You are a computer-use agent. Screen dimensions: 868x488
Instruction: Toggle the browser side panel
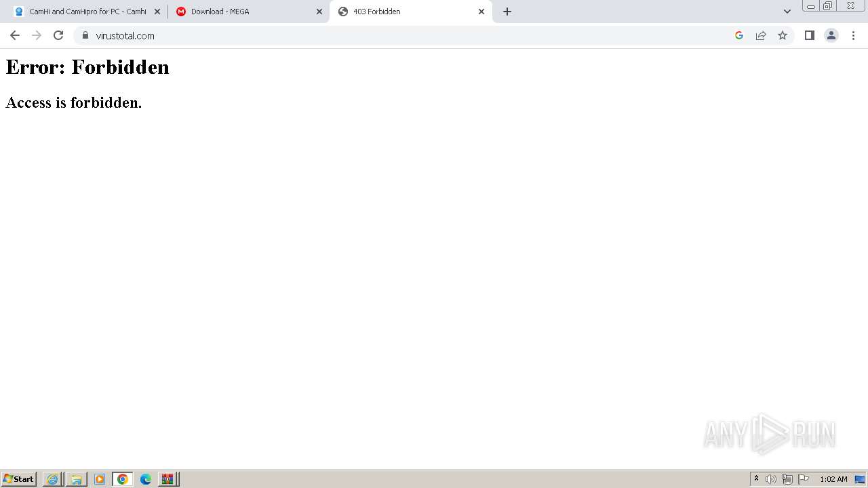tap(810, 35)
